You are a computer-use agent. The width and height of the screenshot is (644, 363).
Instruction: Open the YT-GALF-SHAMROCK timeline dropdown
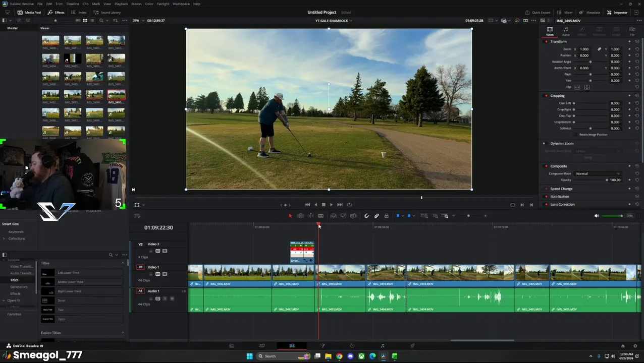[333, 21]
